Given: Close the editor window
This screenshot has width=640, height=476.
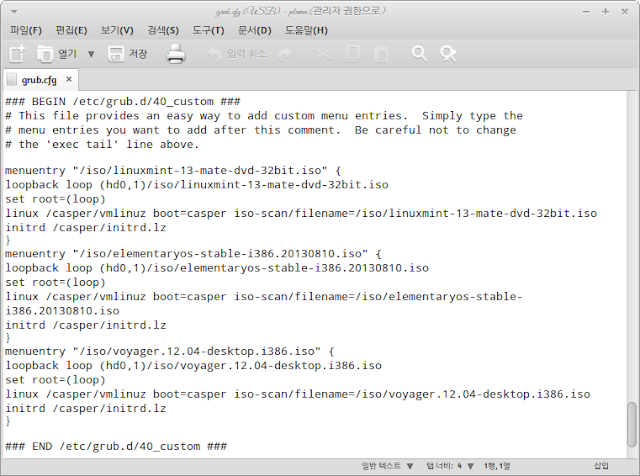Looking at the screenshot, I should (x=624, y=12).
